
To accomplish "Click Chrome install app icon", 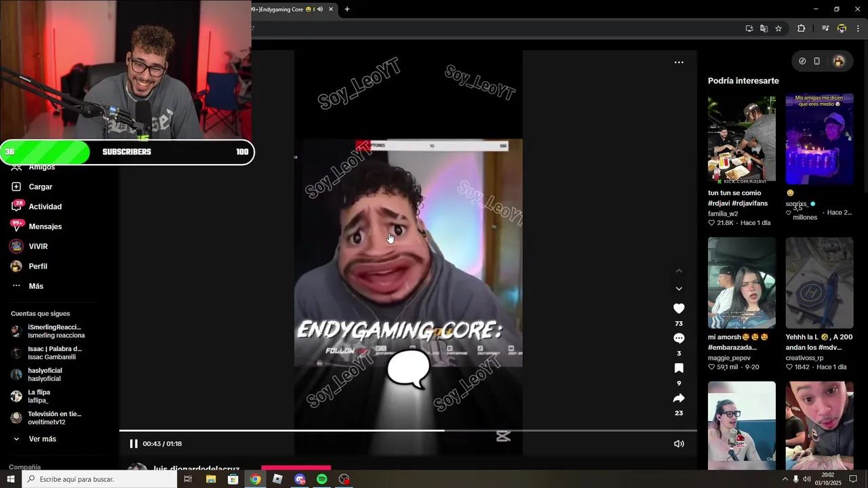I will (x=749, y=28).
